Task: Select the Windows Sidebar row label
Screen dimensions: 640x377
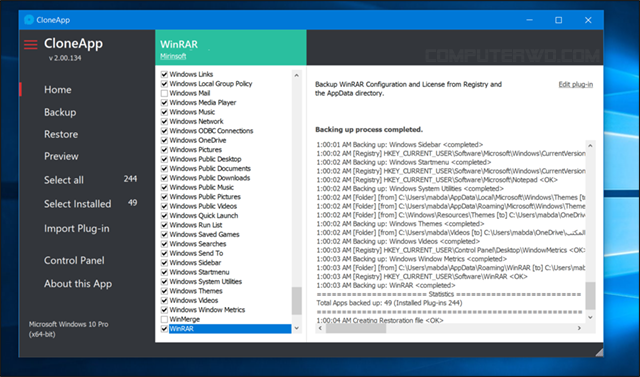Action: pyautogui.click(x=195, y=262)
